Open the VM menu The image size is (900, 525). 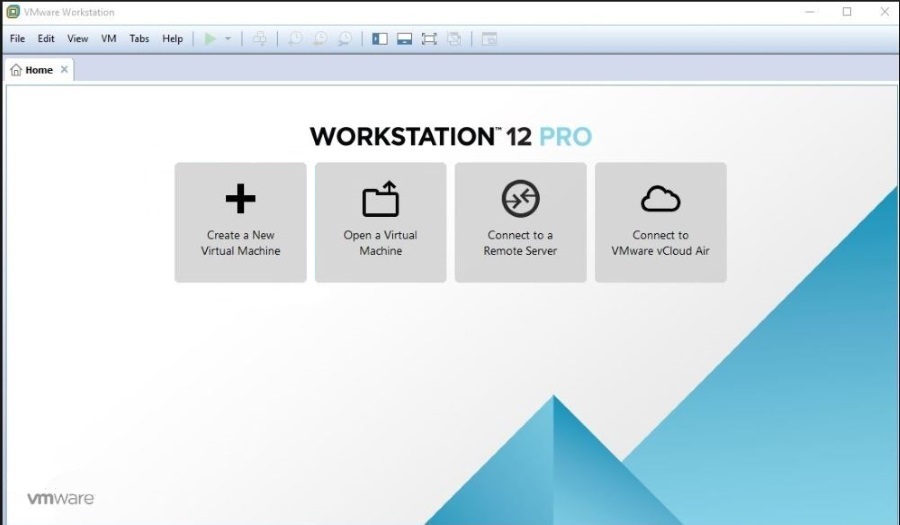pyautogui.click(x=108, y=38)
